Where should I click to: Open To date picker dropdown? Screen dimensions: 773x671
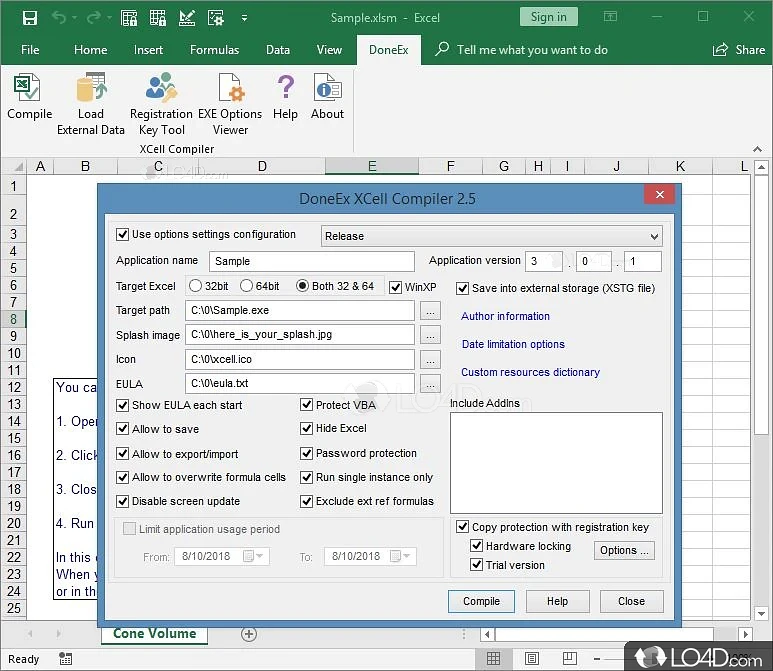400,556
